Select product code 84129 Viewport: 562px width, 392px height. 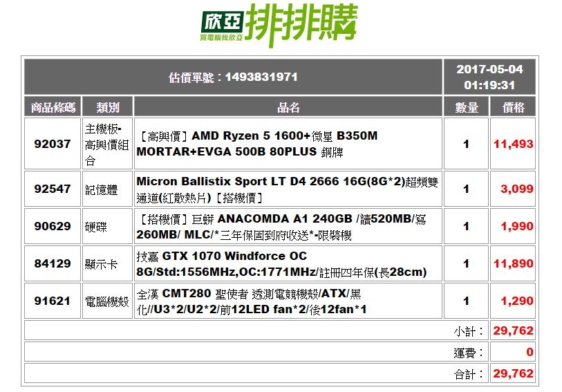click(x=53, y=263)
